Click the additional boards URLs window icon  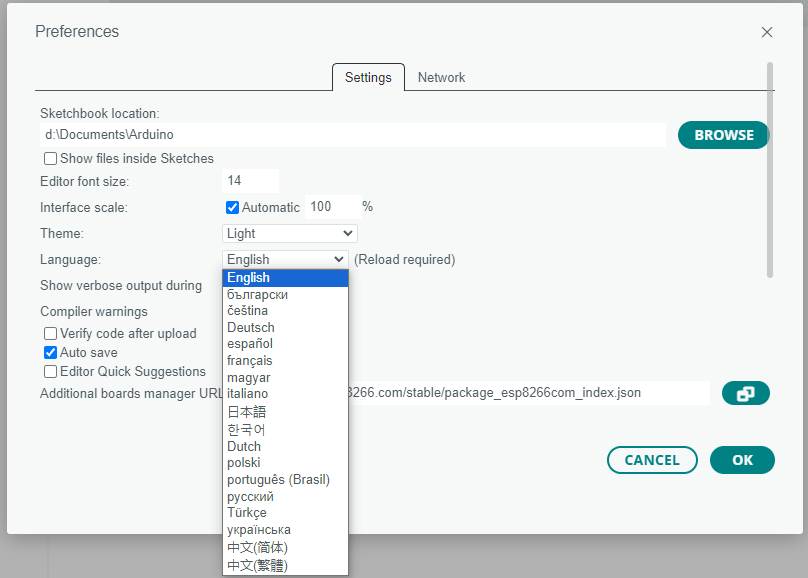coord(745,394)
